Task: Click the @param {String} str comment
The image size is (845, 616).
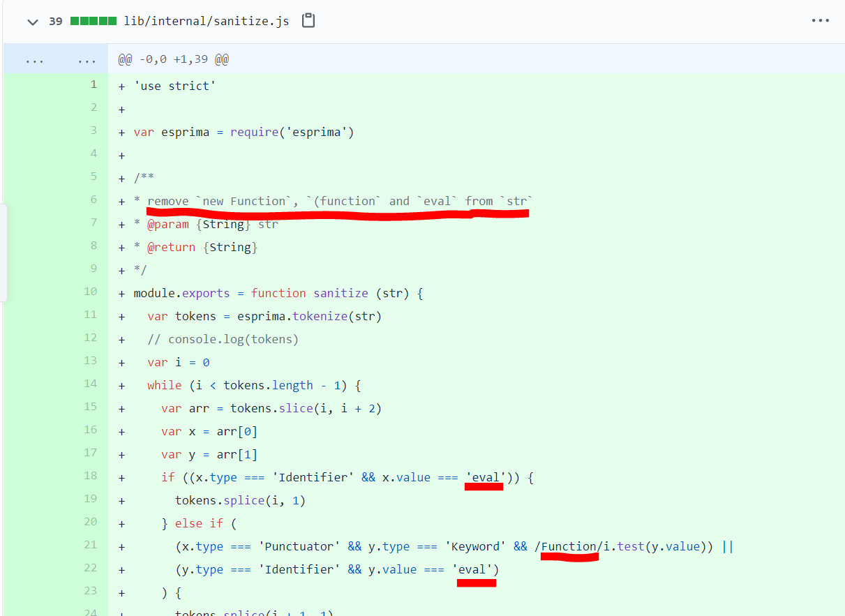Action: coord(206,224)
